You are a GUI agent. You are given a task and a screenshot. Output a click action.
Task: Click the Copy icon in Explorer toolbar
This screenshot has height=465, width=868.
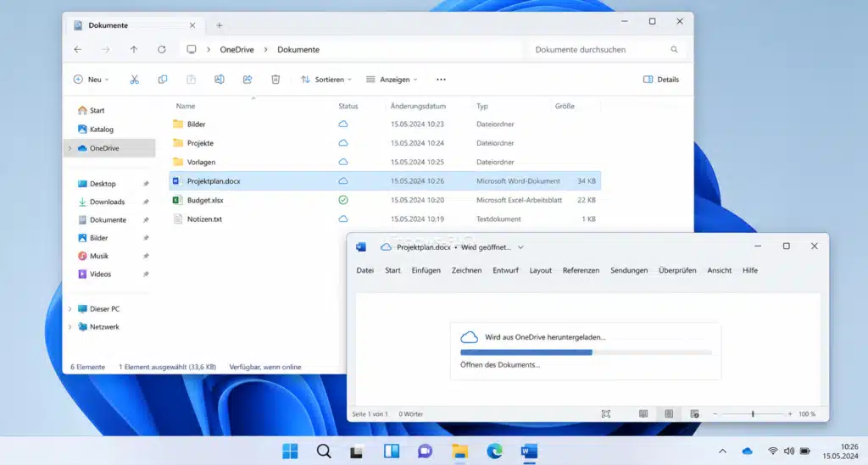pos(163,80)
